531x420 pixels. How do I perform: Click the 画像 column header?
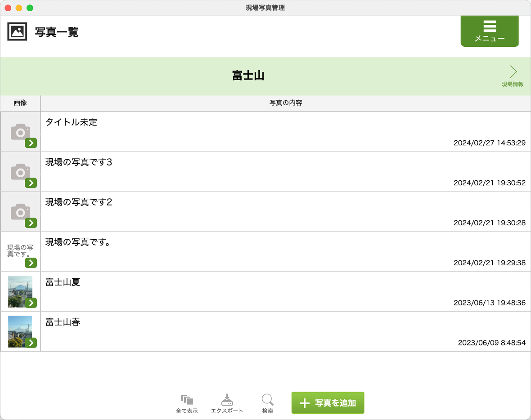[x=20, y=103]
